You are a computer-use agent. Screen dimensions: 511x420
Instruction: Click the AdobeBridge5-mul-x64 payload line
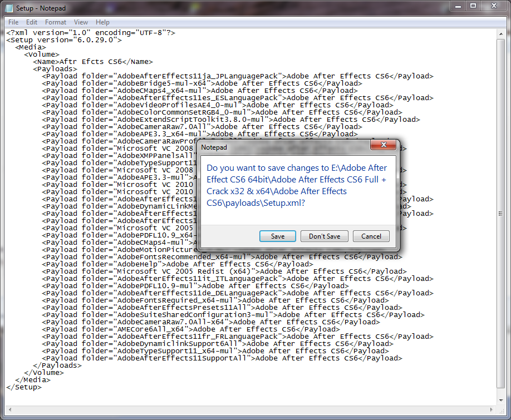[202, 83]
